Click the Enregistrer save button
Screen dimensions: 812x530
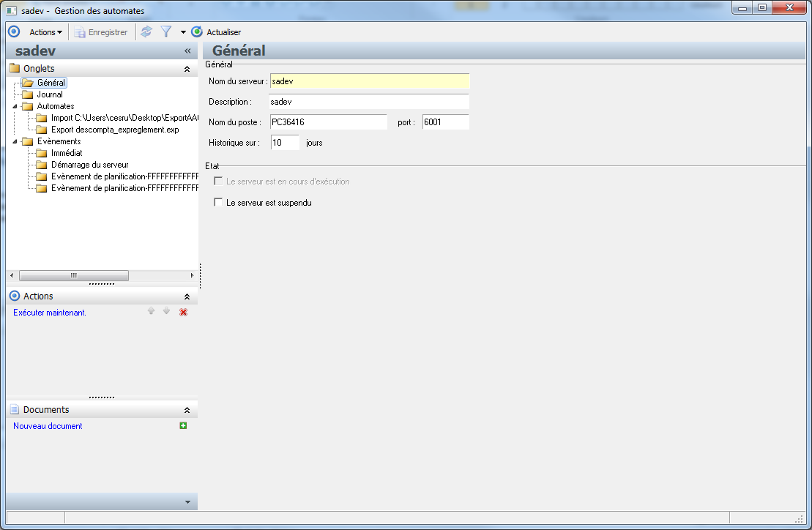101,32
